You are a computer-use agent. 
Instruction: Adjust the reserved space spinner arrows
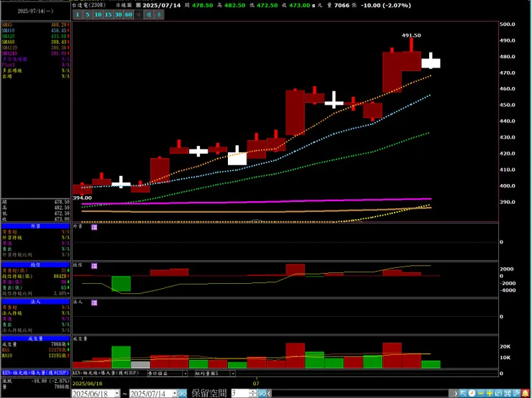point(252,394)
